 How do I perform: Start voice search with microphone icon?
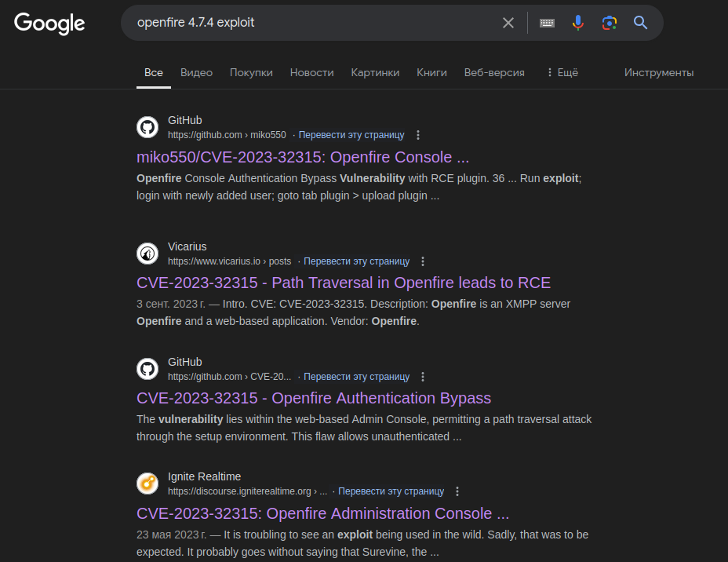577,23
